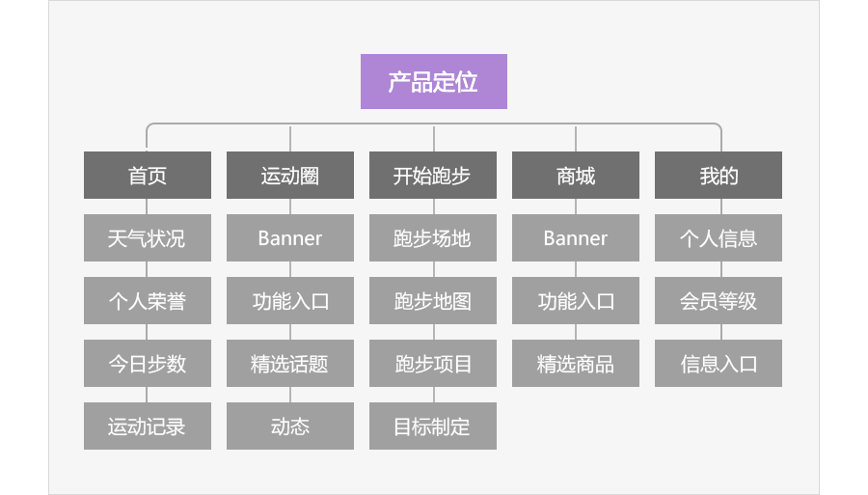Click the 个人信息 box
868x495 pixels.
click(x=719, y=238)
